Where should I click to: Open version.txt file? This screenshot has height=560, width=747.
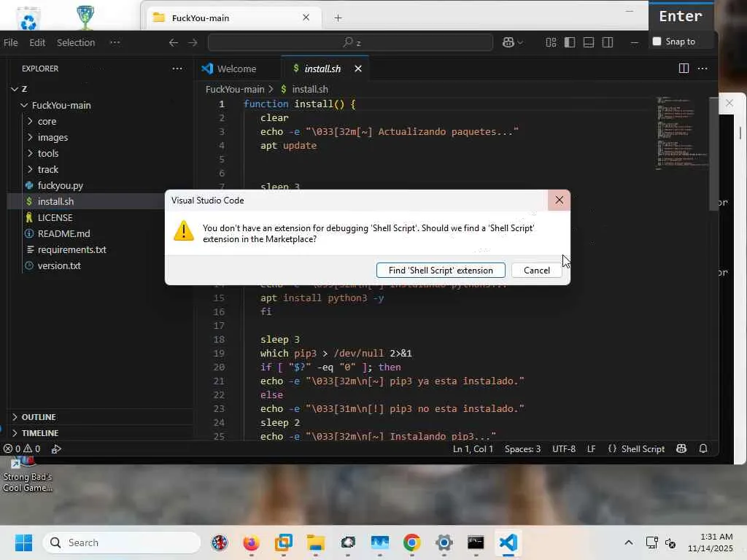click(59, 265)
